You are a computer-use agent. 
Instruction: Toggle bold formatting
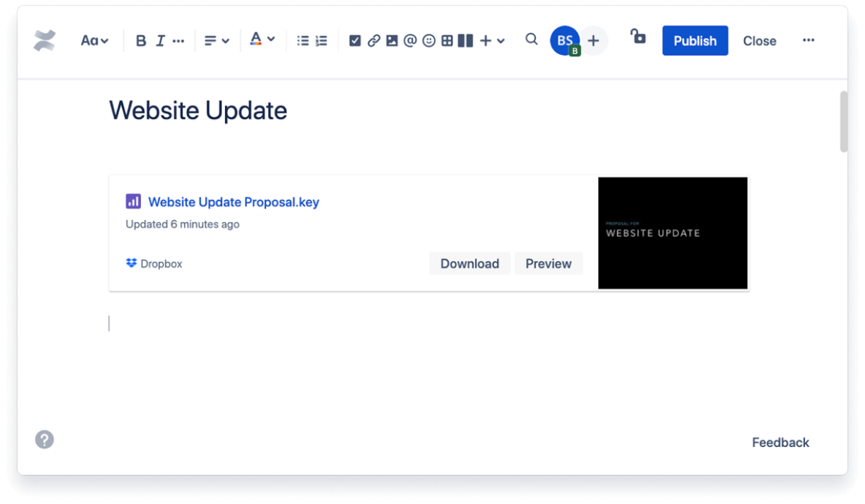click(140, 40)
